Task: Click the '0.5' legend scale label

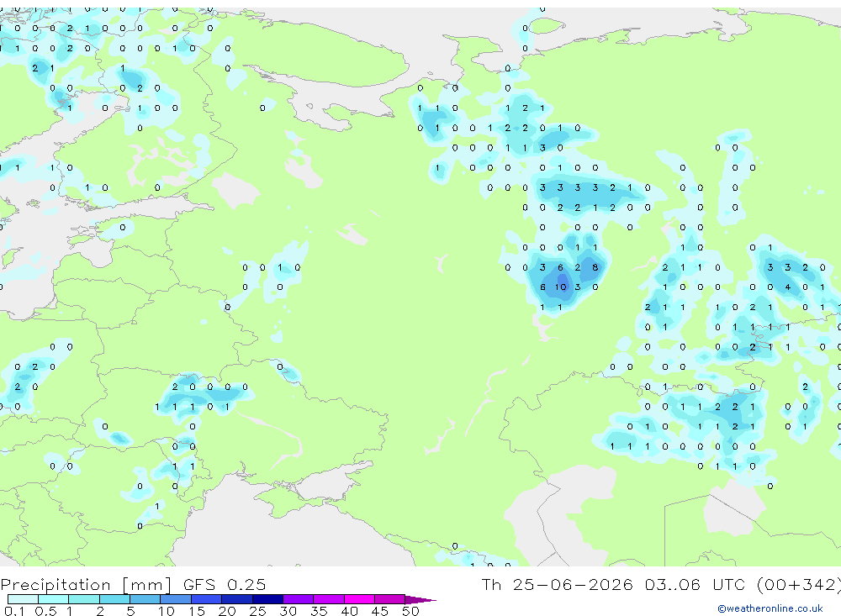Action: click(45, 611)
